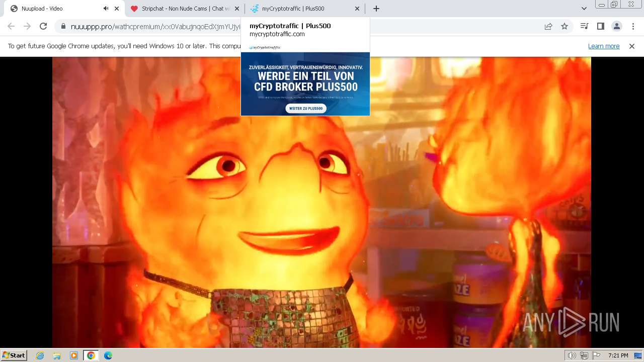Launch Internet Explorer from taskbar
The image size is (644, 362).
click(40, 355)
